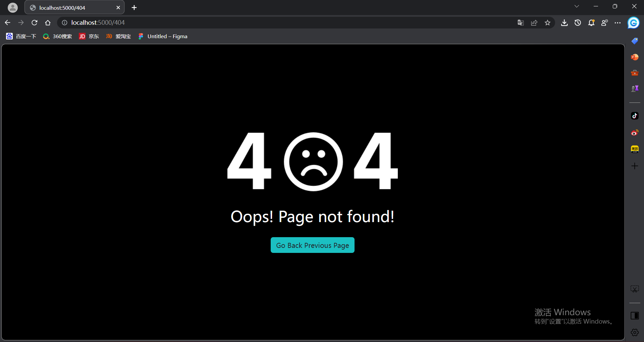The height and width of the screenshot is (342, 644).
Task: Click the address bar URL localhost:5000/404
Action: tap(98, 22)
